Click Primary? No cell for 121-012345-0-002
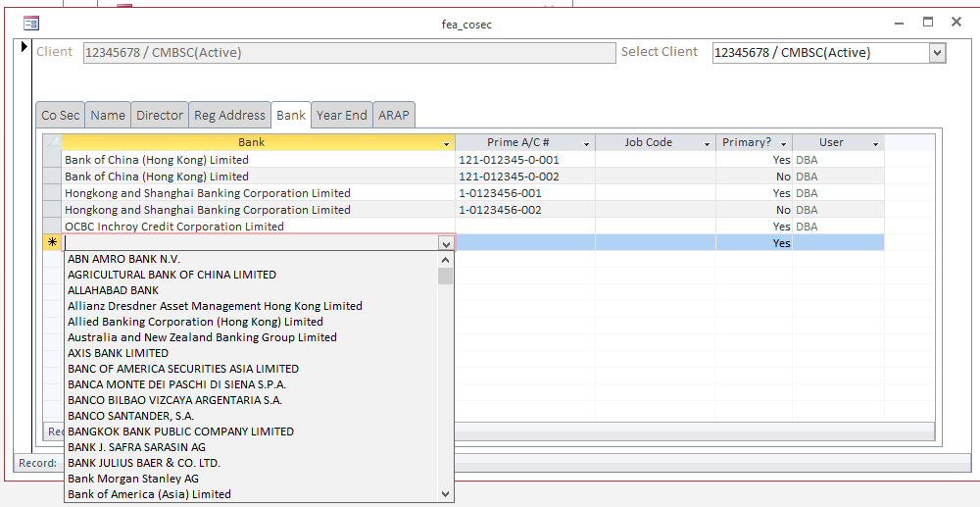This screenshot has width=980, height=507. (754, 177)
